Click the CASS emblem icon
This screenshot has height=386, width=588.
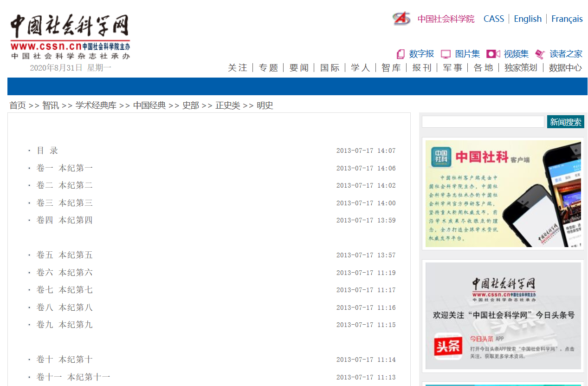pyautogui.click(x=401, y=19)
